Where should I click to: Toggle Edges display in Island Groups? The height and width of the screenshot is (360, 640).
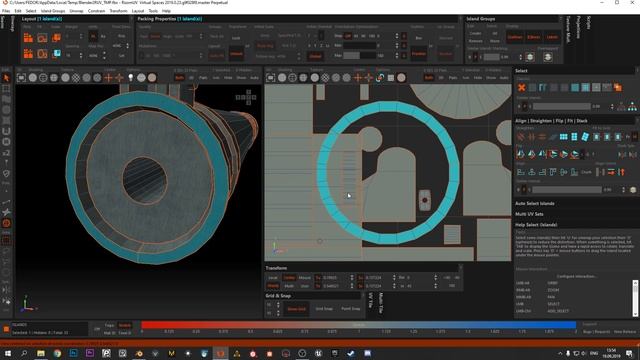click(534, 37)
